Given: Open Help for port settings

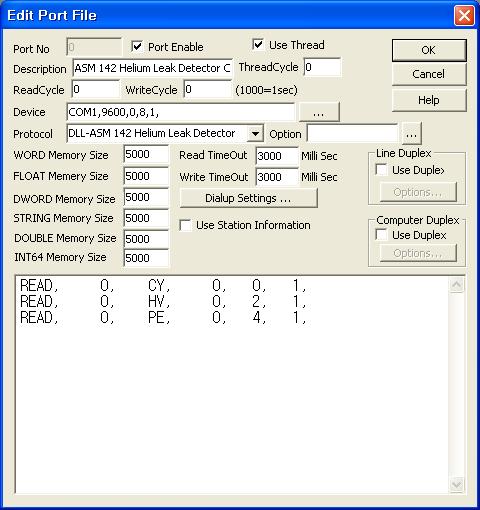Looking at the screenshot, I should pos(429,100).
